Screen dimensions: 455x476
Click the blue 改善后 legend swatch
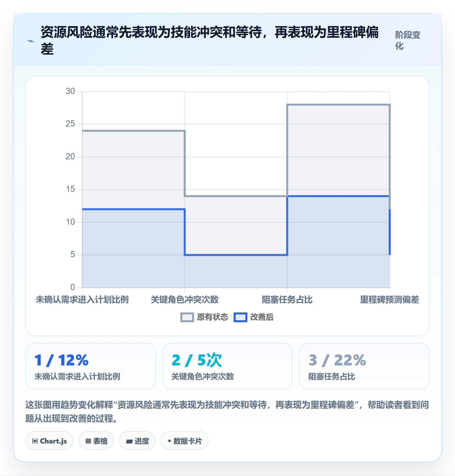coord(240,317)
